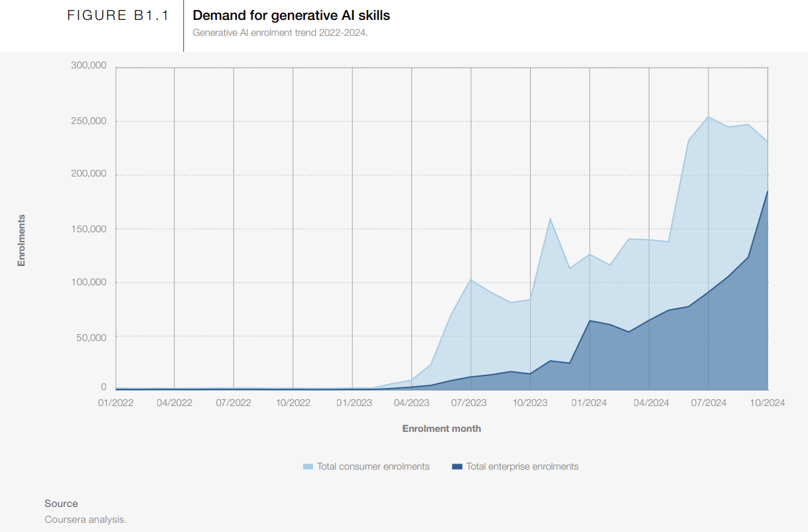Click the 150,000 y-axis label

[x=88, y=229]
